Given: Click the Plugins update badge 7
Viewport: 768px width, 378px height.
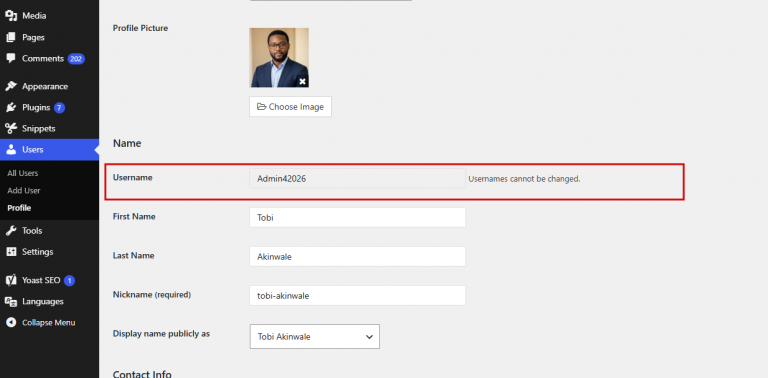Looking at the screenshot, I should pos(59,108).
